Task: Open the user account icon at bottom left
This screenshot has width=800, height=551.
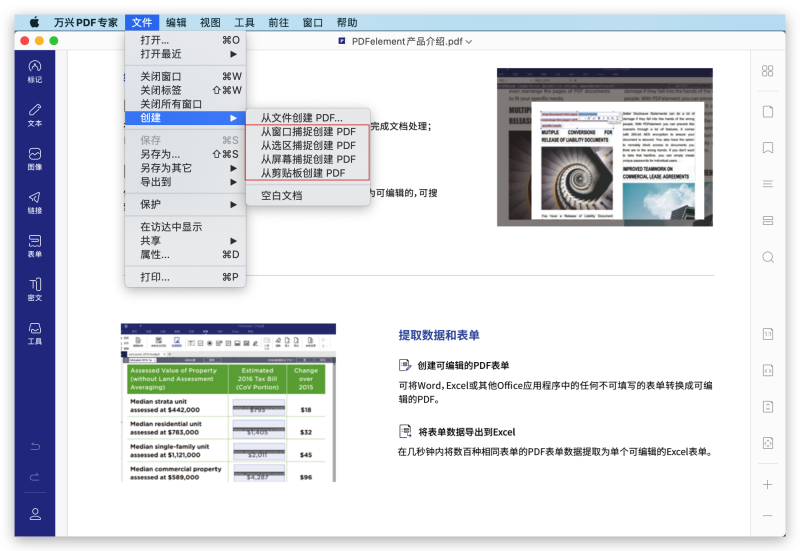Action: (35, 514)
